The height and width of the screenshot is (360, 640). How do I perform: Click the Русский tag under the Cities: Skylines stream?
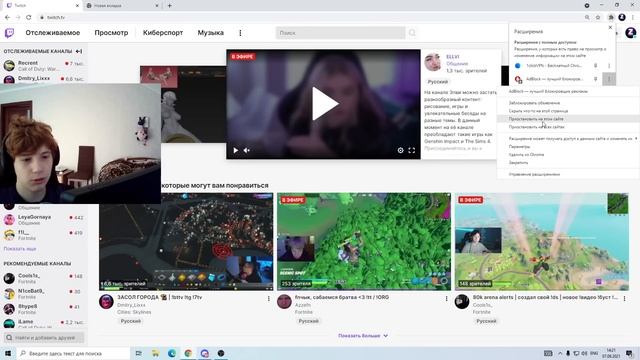coord(131,321)
